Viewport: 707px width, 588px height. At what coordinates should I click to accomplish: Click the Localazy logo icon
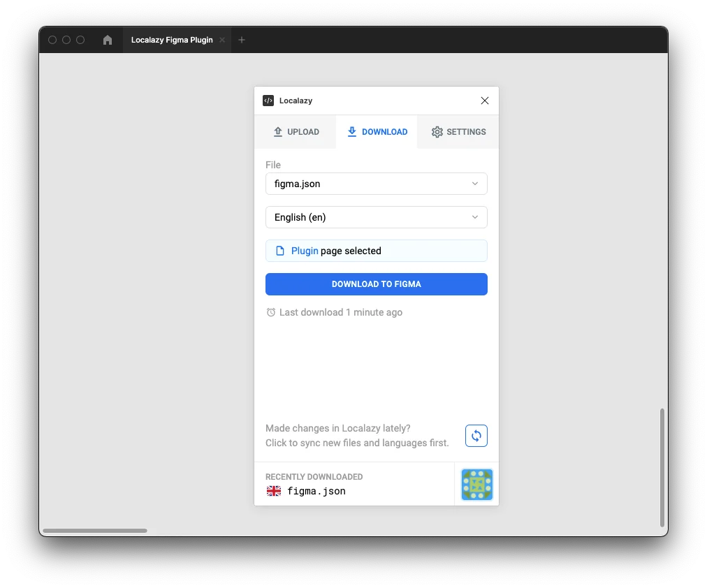coord(268,101)
